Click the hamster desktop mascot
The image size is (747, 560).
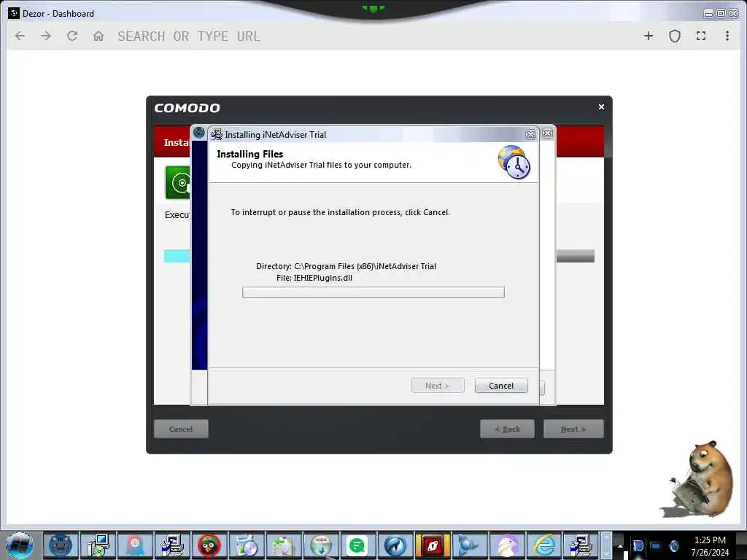point(698,478)
